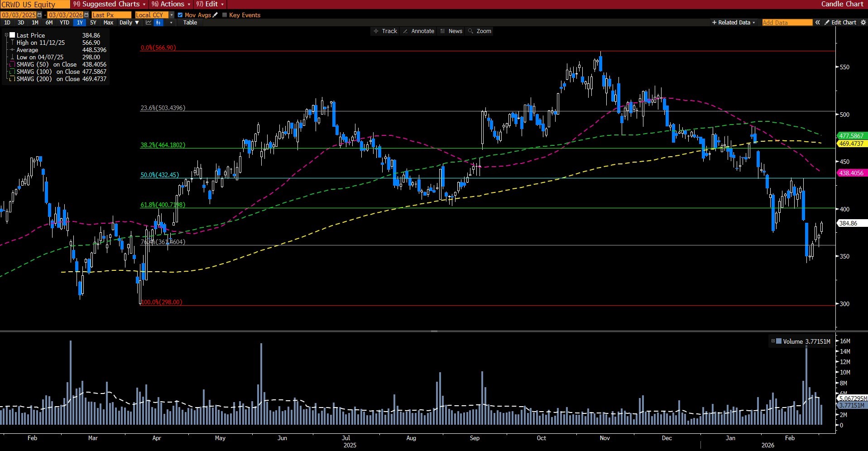
Task: Click the double-chevron collapse icon
Action: [x=817, y=23]
